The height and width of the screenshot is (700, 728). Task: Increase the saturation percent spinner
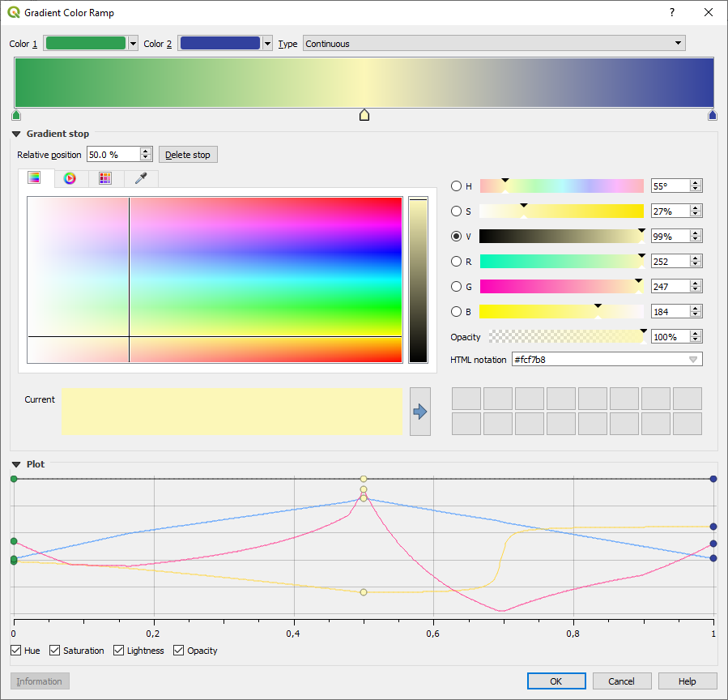pyautogui.click(x=695, y=207)
